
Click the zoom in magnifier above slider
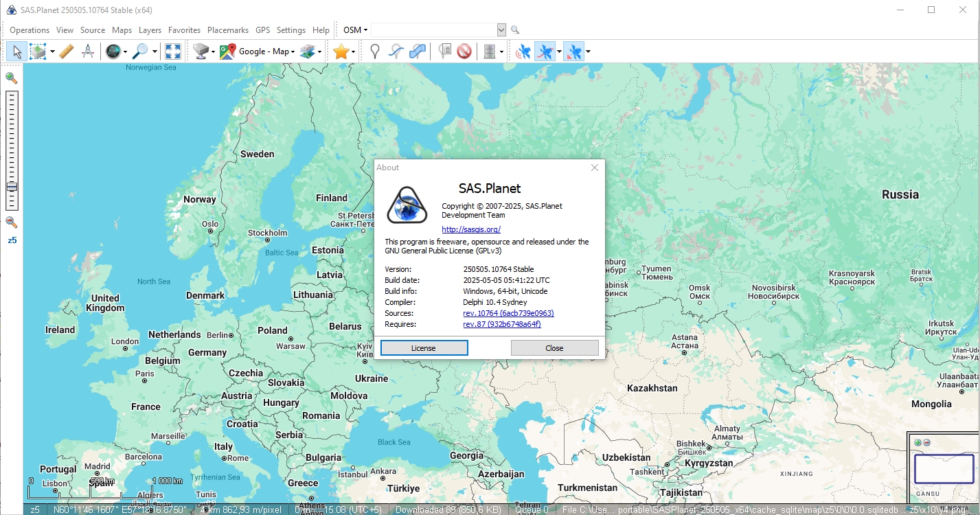click(12, 78)
